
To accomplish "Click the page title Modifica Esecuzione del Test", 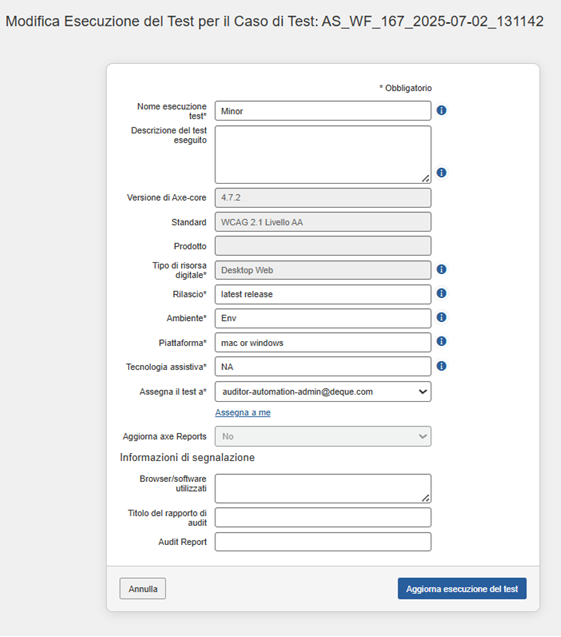I will click(x=275, y=21).
